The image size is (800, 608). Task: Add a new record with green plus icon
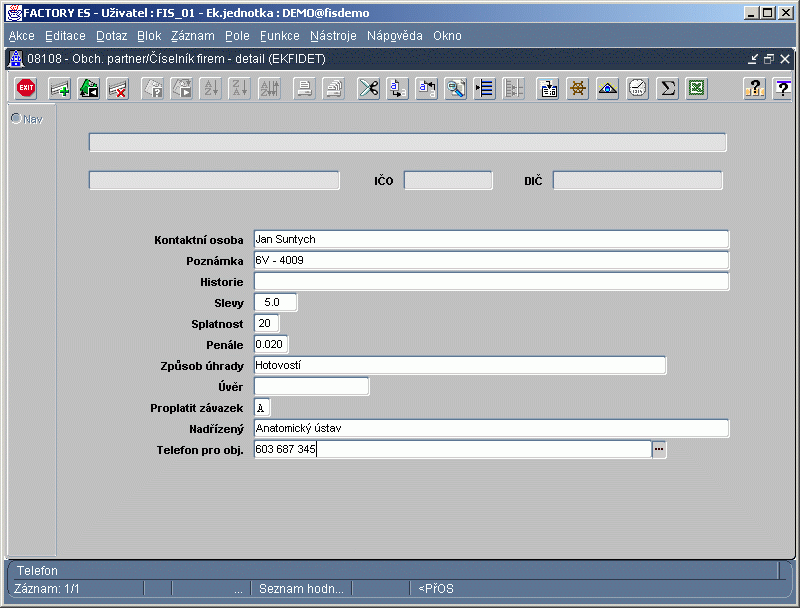point(59,89)
